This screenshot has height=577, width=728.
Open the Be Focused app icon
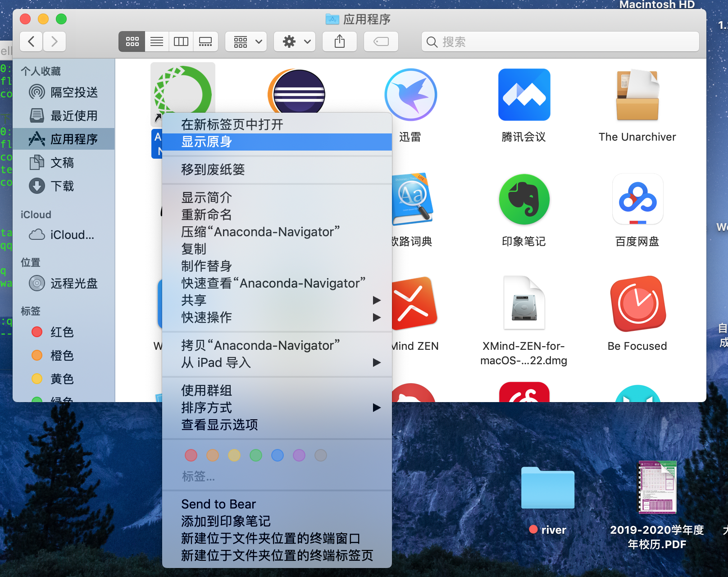point(637,303)
